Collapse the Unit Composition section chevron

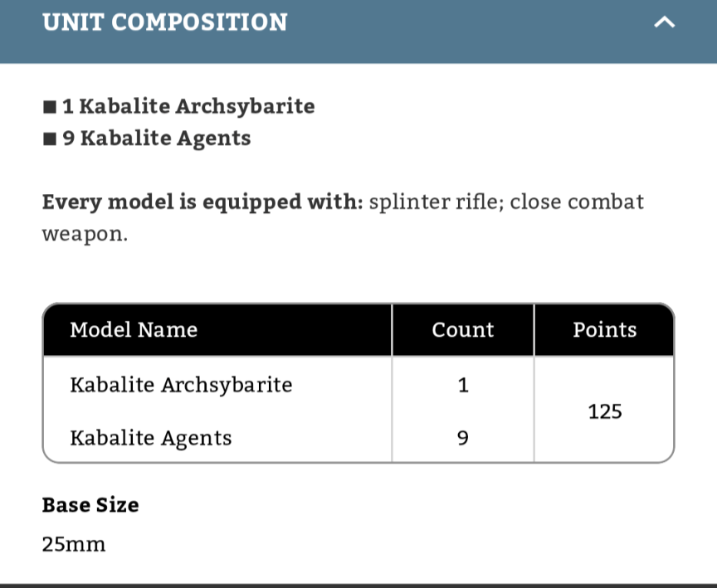[x=664, y=23]
